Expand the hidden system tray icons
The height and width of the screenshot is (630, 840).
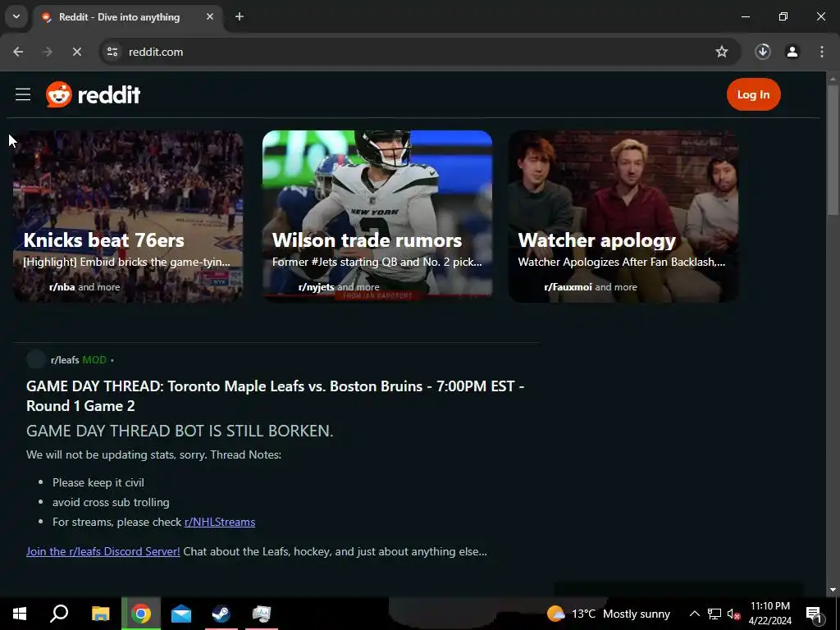[694, 614]
